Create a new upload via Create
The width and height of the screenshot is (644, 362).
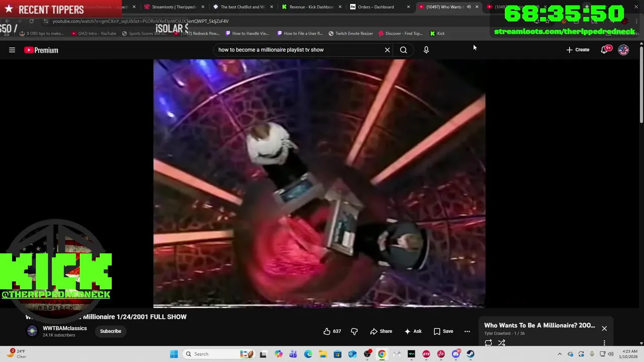coord(578,50)
